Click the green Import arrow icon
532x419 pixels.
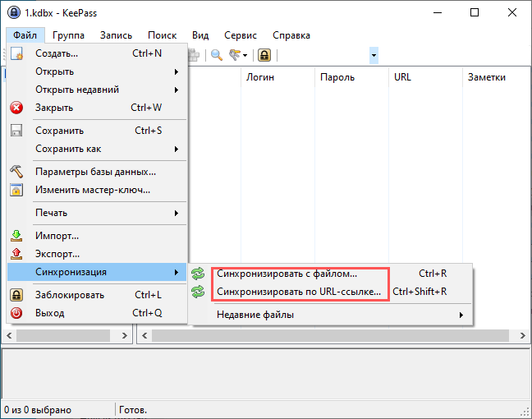click(x=16, y=236)
